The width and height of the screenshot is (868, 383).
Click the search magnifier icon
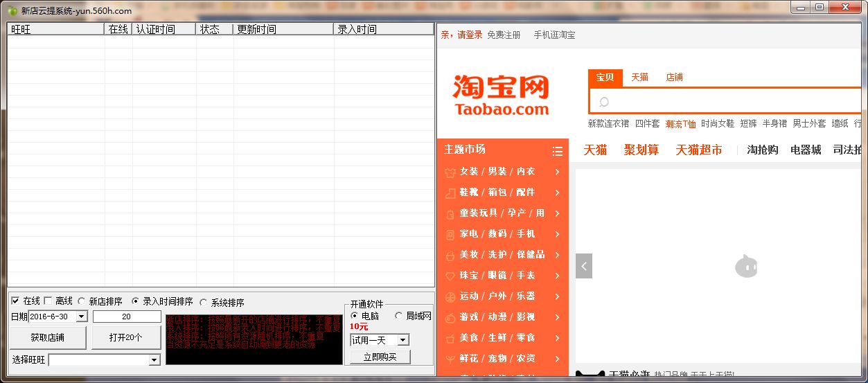coord(604,102)
